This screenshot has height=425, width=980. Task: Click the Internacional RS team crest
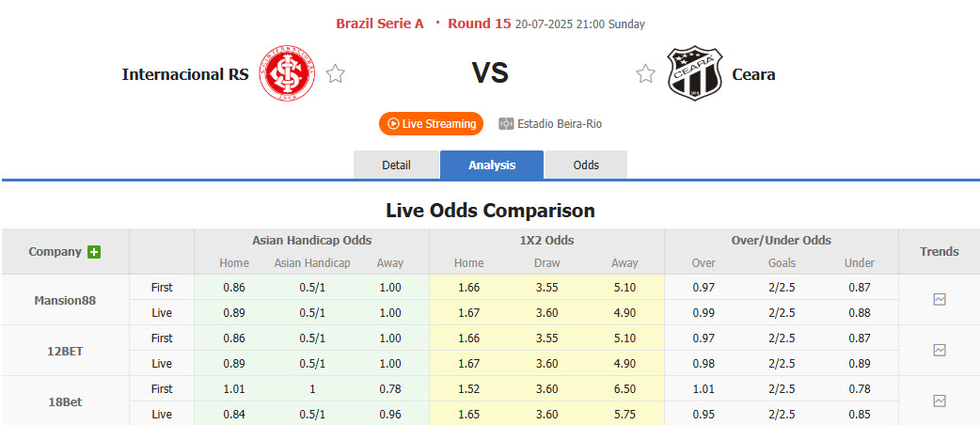pyautogui.click(x=289, y=74)
